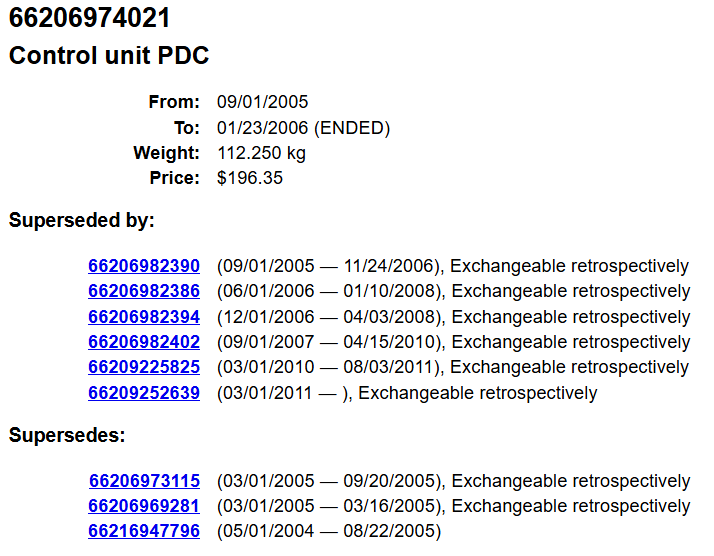Select the From date 09/01/2005
The height and width of the screenshot is (556, 714).
[x=262, y=102]
